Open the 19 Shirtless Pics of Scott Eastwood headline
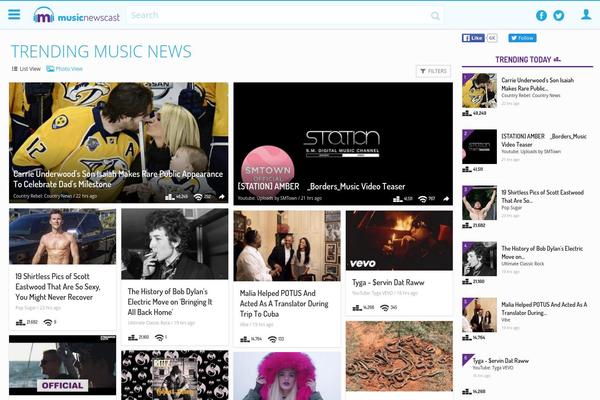The height and width of the screenshot is (400, 600). pyautogui.click(x=58, y=287)
